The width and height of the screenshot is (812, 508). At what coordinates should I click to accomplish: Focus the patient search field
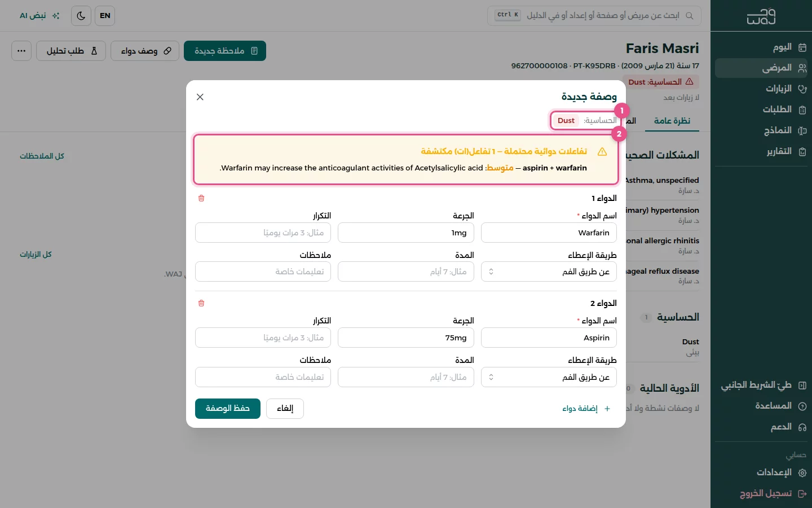[x=594, y=16]
